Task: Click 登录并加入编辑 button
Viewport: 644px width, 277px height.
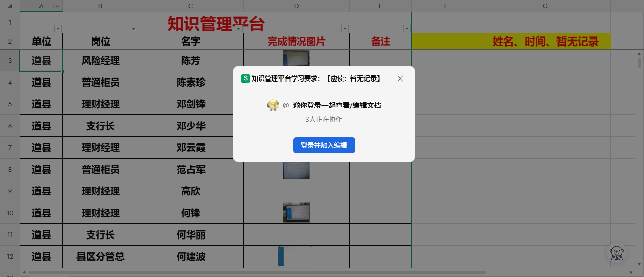Action: [x=324, y=145]
